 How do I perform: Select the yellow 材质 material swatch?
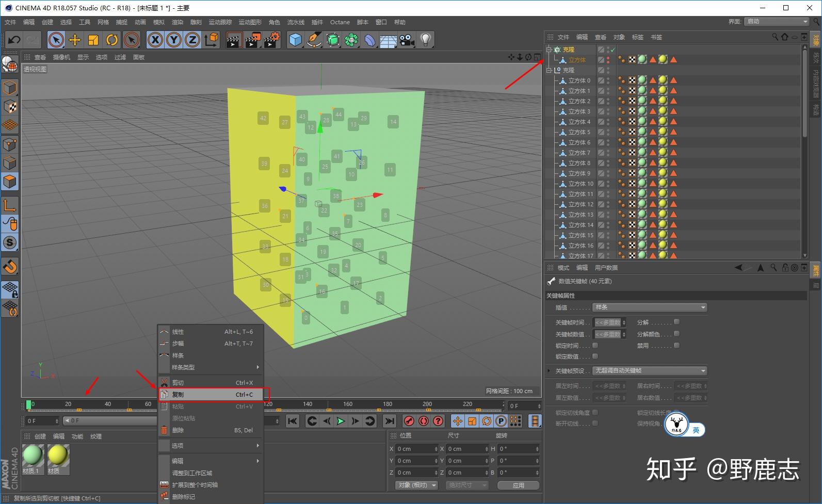[58, 458]
